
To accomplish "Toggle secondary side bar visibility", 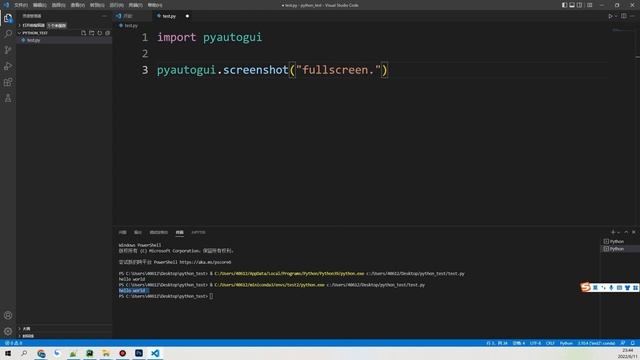I will point(580,5).
